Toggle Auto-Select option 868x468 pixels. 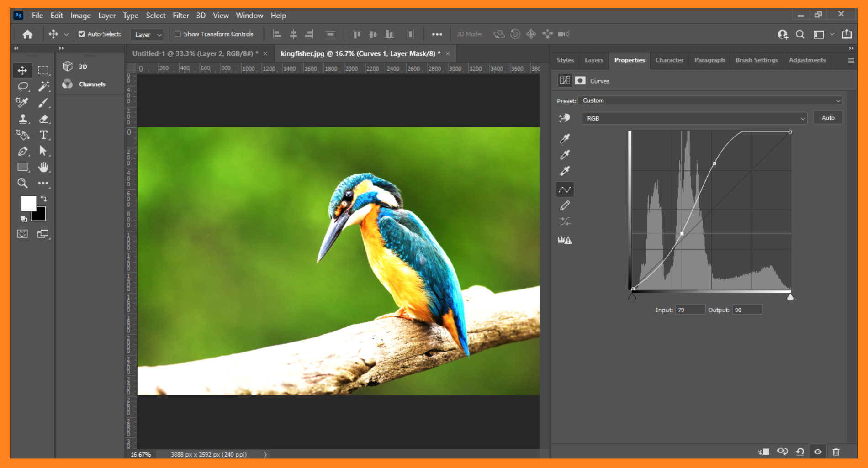tap(81, 33)
